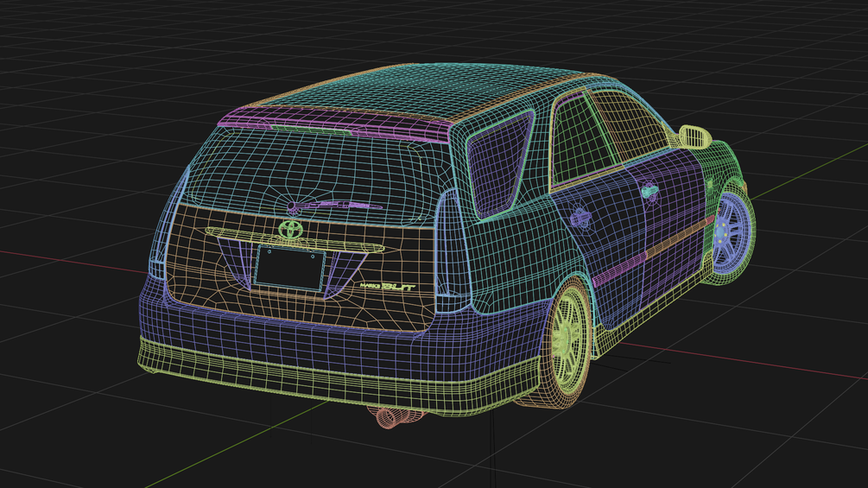
Task: Select the rear wheel rim mesh
Action: [x=569, y=339]
